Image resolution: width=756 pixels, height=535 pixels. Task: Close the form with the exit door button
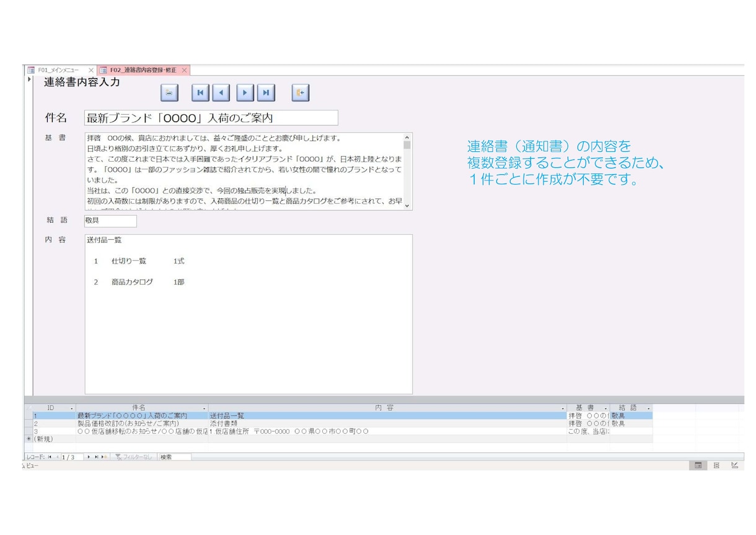click(301, 93)
